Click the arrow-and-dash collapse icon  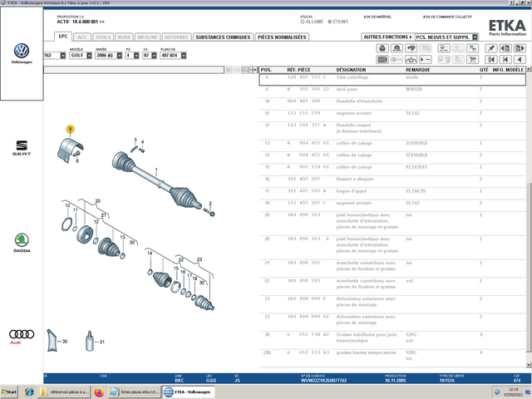(425, 60)
